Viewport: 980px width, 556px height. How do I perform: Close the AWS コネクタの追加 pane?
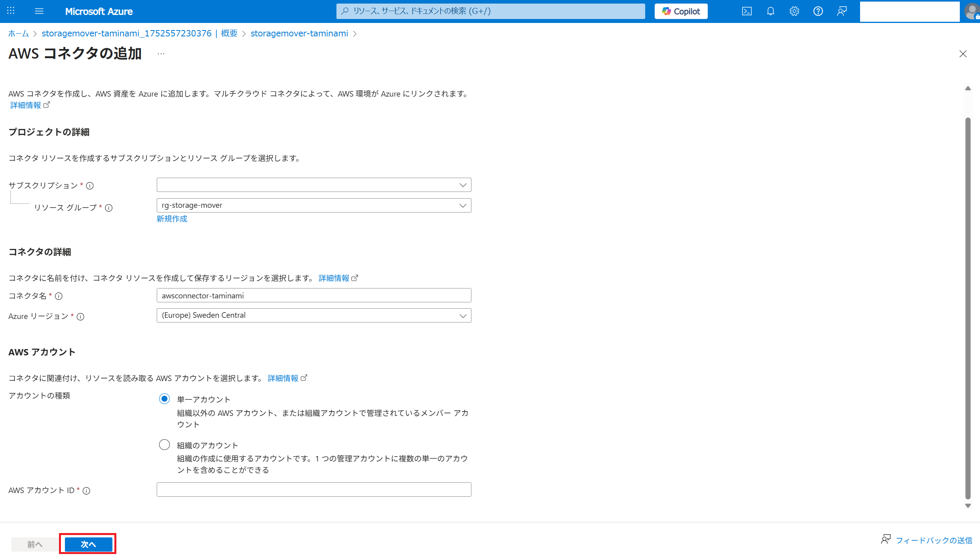(x=963, y=54)
